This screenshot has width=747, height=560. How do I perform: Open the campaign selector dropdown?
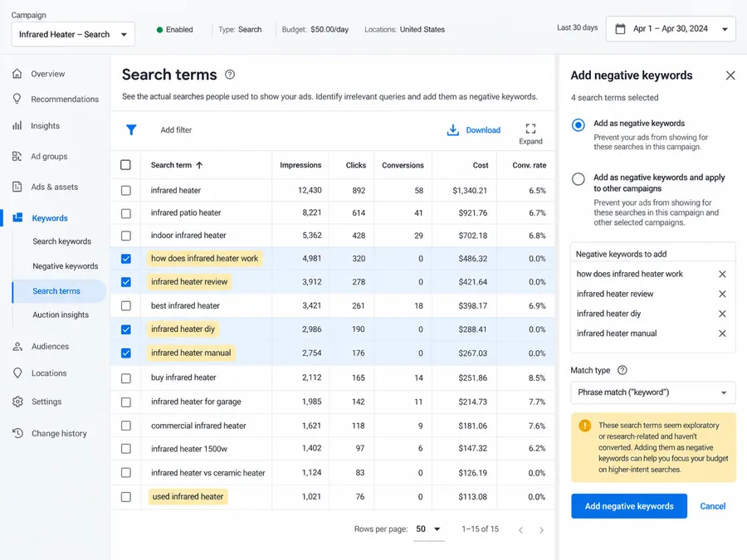click(73, 34)
